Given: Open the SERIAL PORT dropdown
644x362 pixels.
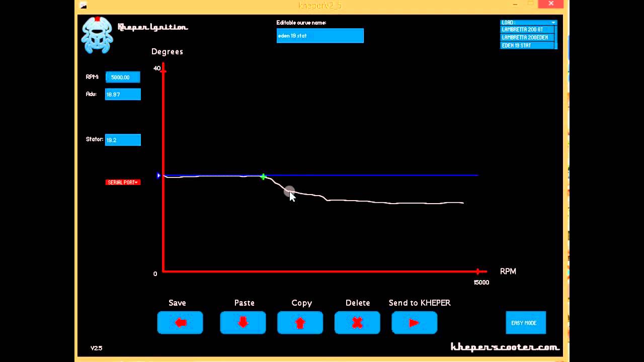Looking at the screenshot, I should click(123, 182).
